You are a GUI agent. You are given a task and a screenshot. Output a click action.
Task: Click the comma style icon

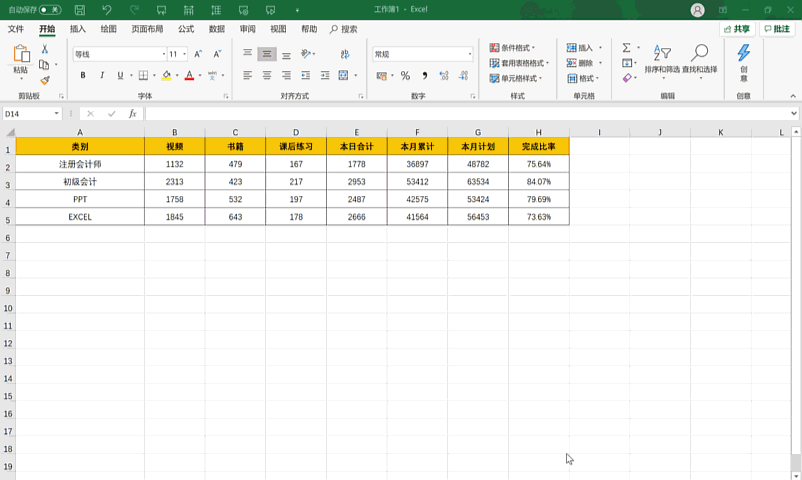425,76
